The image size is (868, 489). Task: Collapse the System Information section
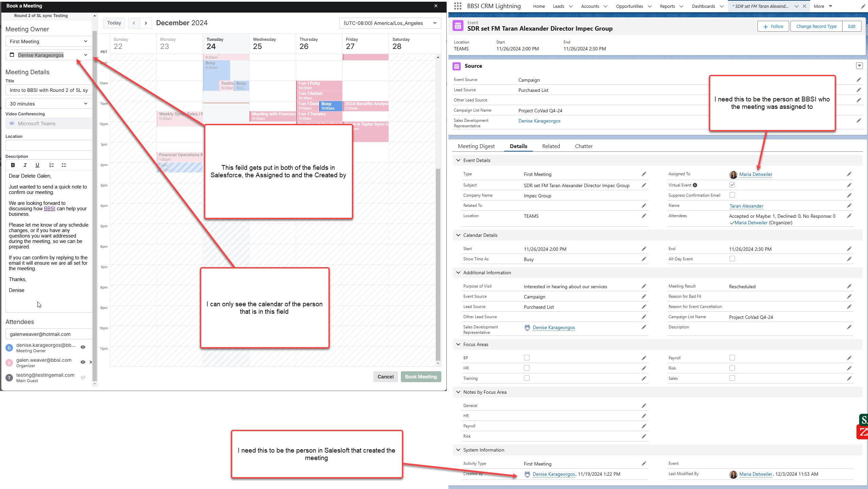pyautogui.click(x=458, y=450)
